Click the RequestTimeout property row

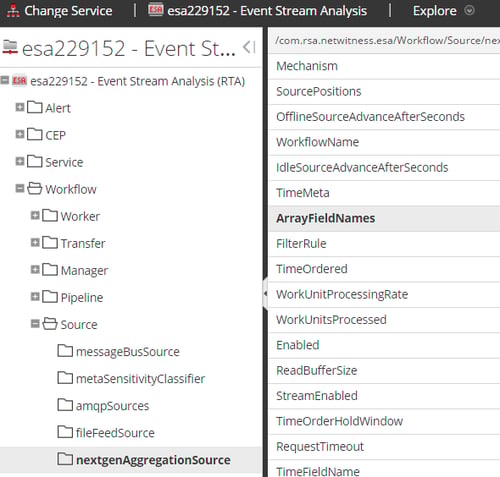pyautogui.click(x=384, y=447)
